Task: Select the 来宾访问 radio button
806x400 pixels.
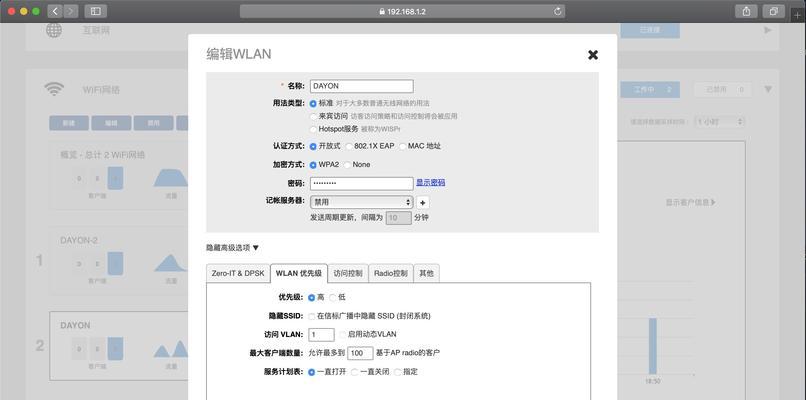Action: [x=313, y=116]
